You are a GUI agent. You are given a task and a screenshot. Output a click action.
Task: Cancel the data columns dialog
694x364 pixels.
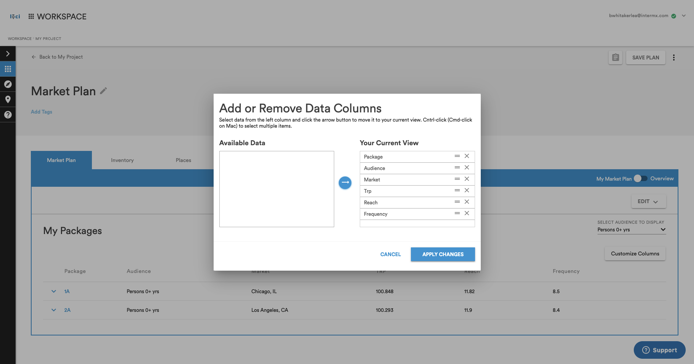coord(390,254)
